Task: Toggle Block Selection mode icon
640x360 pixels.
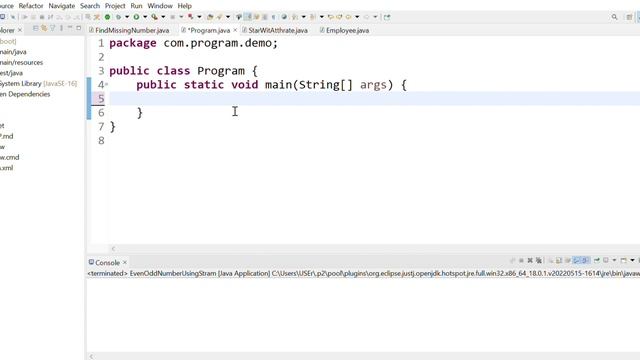Action: 265,17
